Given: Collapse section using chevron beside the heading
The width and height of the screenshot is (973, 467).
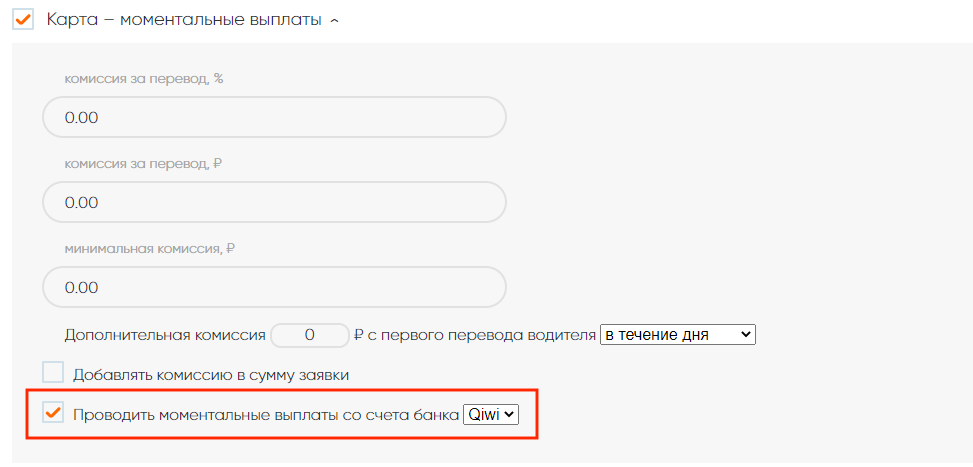Looking at the screenshot, I should click(334, 21).
